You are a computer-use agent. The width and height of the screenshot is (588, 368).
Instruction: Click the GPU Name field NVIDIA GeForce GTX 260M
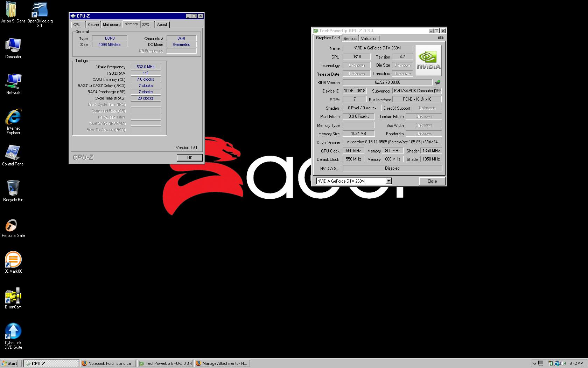[378, 48]
